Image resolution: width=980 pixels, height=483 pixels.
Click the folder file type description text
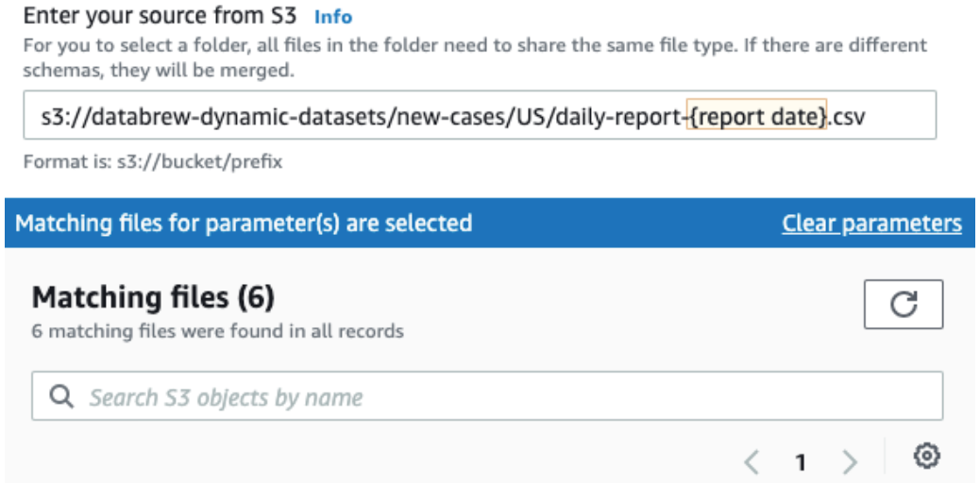[x=472, y=44]
